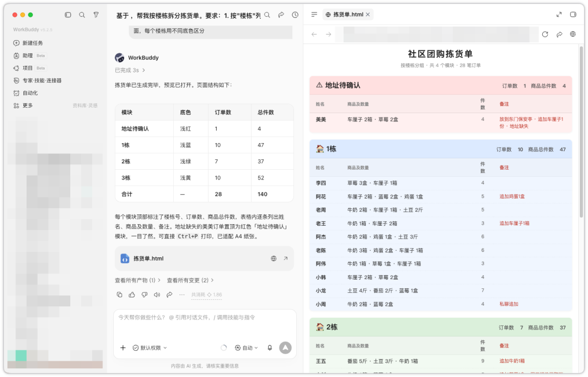Go forward in preview browser
The height and width of the screenshot is (377, 588).
328,34
